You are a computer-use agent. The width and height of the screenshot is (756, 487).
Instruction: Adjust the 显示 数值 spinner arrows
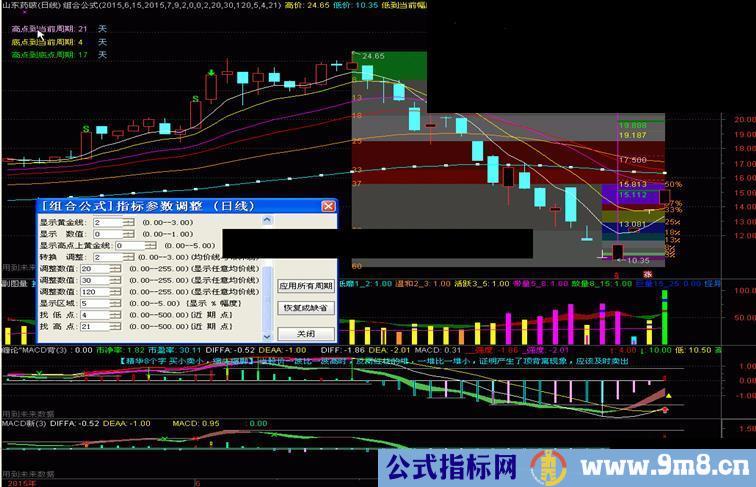click(128, 232)
